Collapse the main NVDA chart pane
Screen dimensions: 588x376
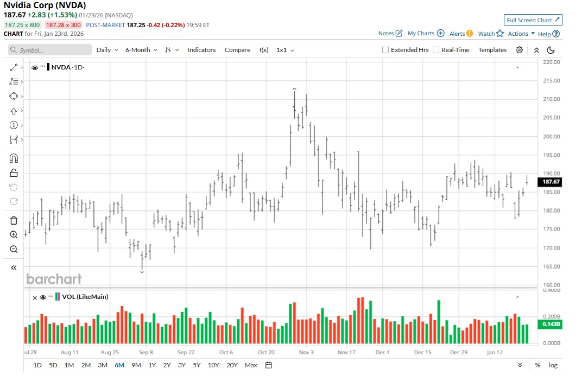pos(517,67)
